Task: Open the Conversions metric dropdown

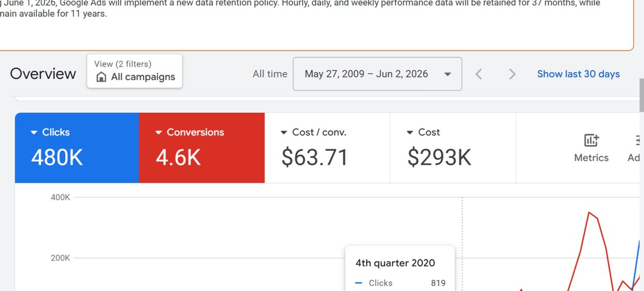Action: (189, 132)
